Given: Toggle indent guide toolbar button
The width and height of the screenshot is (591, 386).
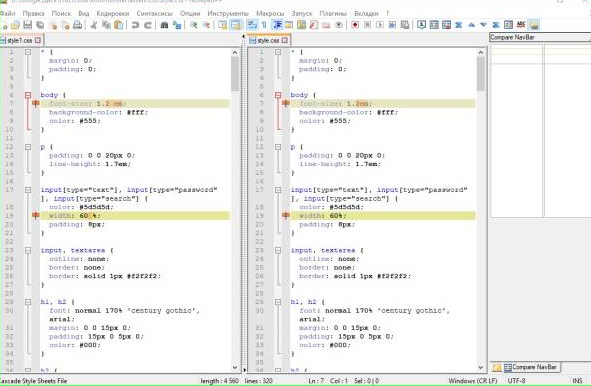Looking at the screenshot, I should (x=278, y=25).
